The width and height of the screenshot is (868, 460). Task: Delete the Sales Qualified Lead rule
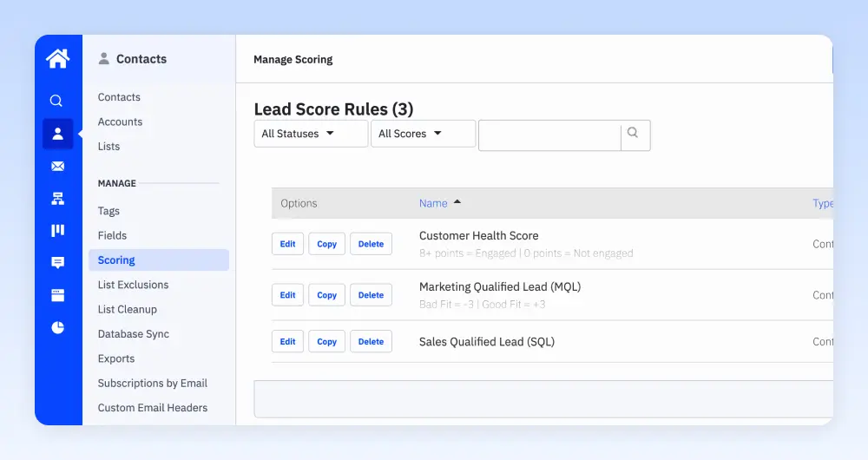[371, 342]
